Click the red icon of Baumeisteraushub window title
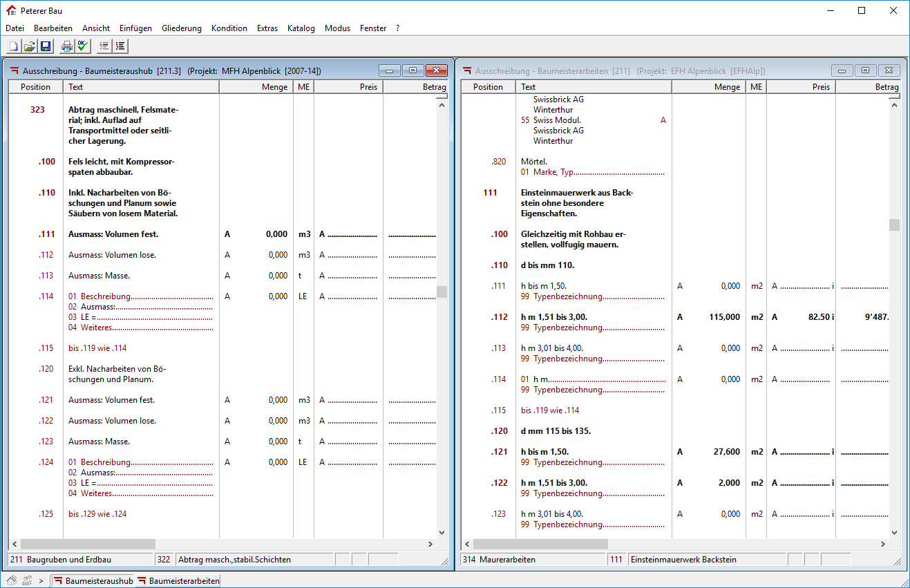Viewport: 910px width, 588px height. pyautogui.click(x=15, y=70)
